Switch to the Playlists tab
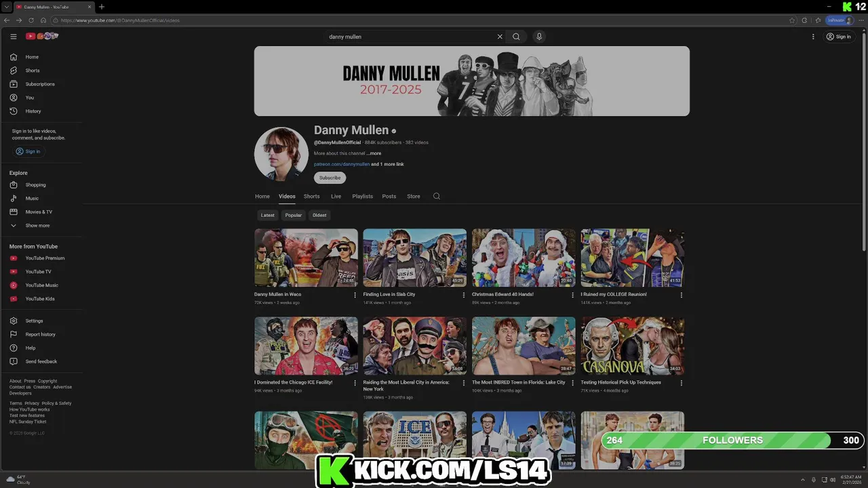868x488 pixels. (x=362, y=197)
